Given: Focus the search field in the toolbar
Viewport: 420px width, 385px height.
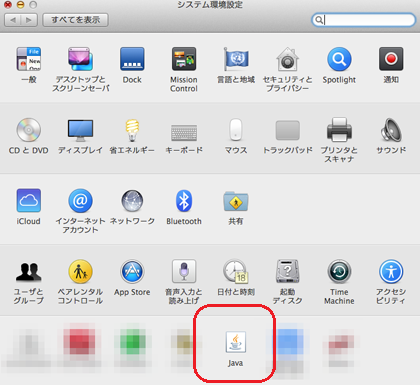Looking at the screenshot, I should click(x=363, y=20).
